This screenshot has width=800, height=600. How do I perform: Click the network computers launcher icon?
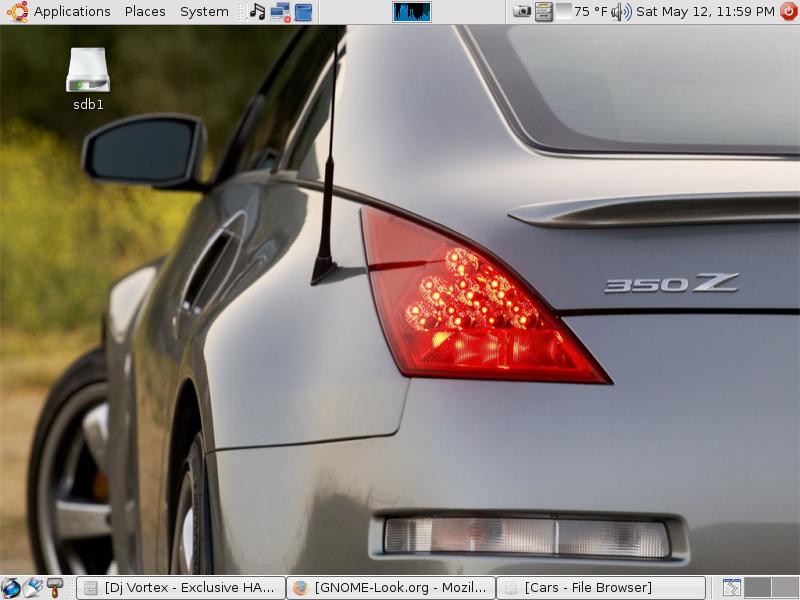click(x=280, y=12)
